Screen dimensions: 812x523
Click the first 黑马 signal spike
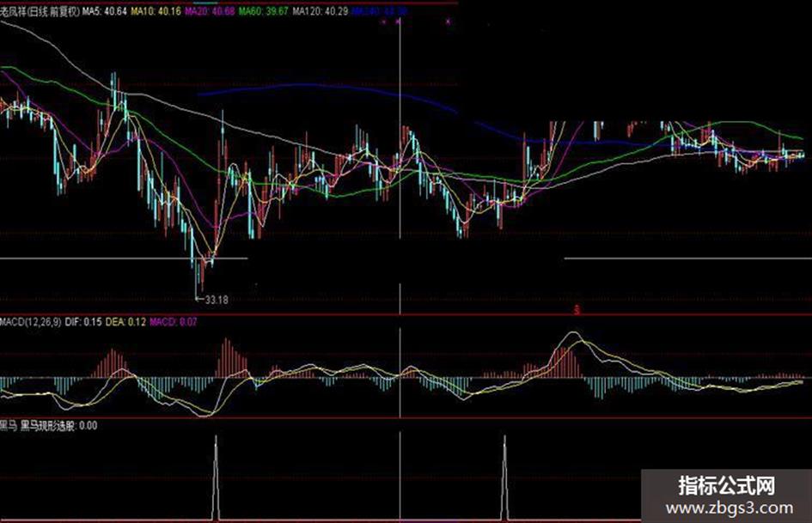[217, 477]
